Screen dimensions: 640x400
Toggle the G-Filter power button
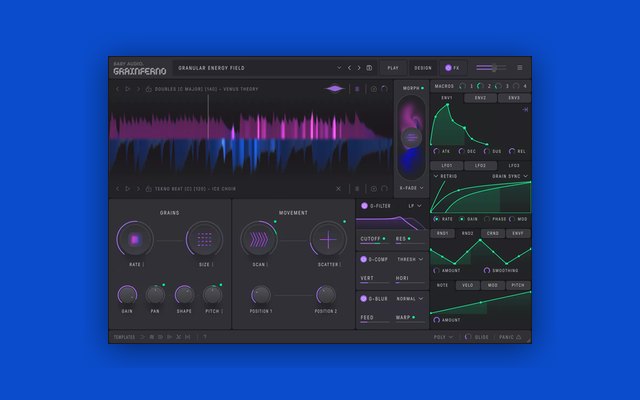pos(364,206)
